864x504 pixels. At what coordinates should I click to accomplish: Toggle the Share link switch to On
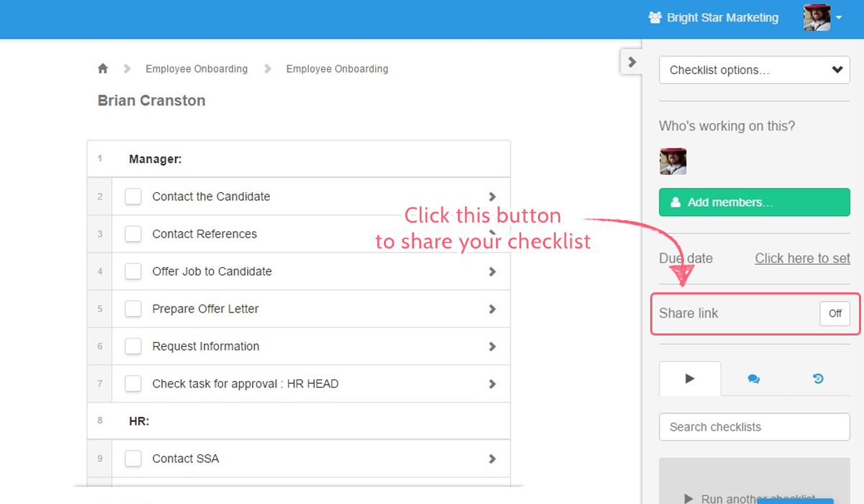click(x=834, y=313)
